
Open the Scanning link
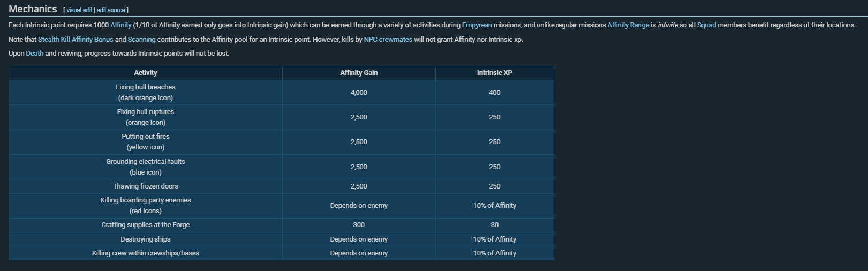point(141,40)
